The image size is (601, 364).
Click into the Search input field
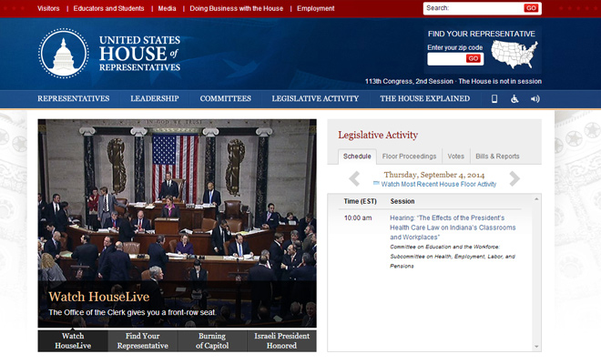tap(474, 8)
